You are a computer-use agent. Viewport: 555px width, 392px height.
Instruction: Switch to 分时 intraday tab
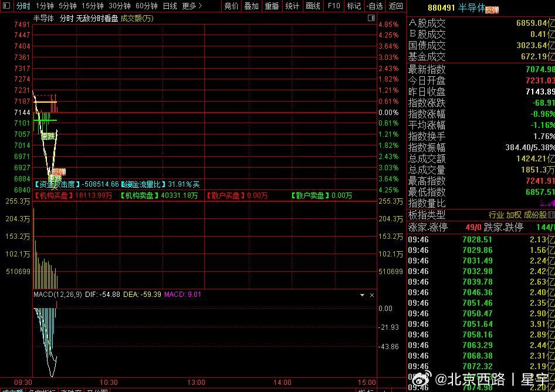pos(23,6)
